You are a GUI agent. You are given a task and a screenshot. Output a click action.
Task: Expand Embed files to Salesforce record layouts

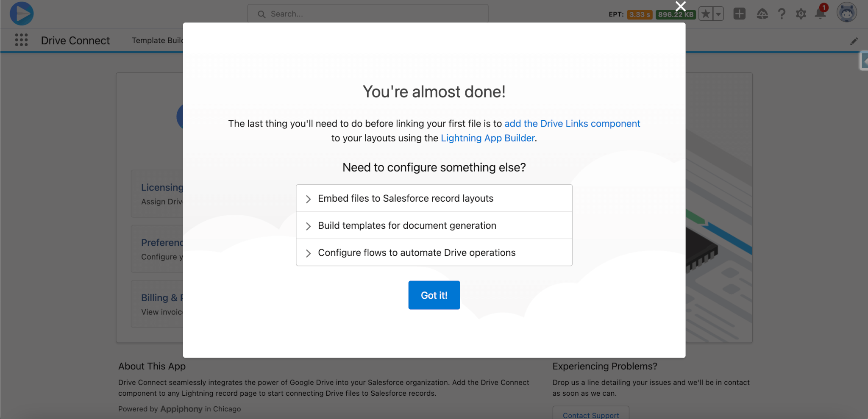[434, 198]
